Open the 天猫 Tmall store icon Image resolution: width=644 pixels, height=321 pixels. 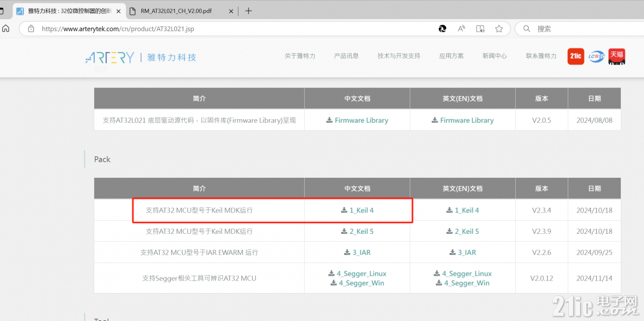tap(617, 56)
